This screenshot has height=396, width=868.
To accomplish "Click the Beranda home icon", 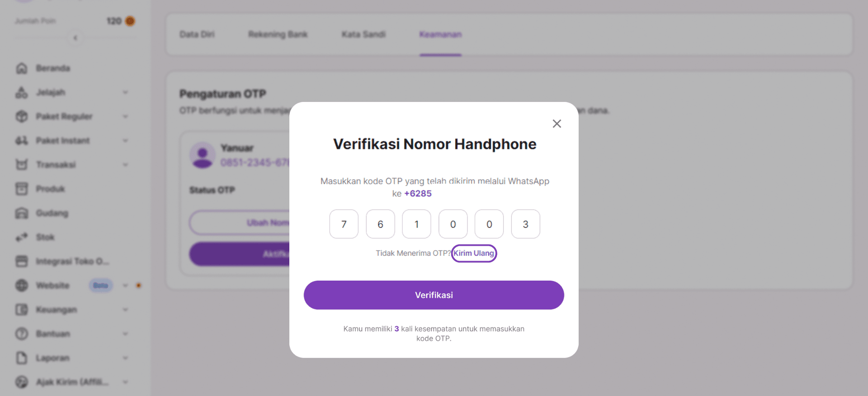I will tap(22, 68).
